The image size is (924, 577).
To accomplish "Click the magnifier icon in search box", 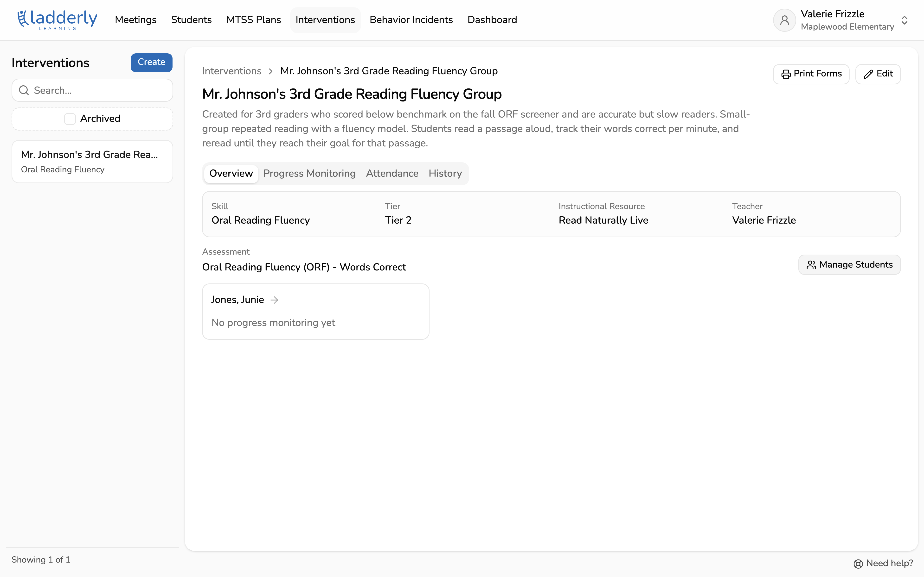I will point(24,90).
